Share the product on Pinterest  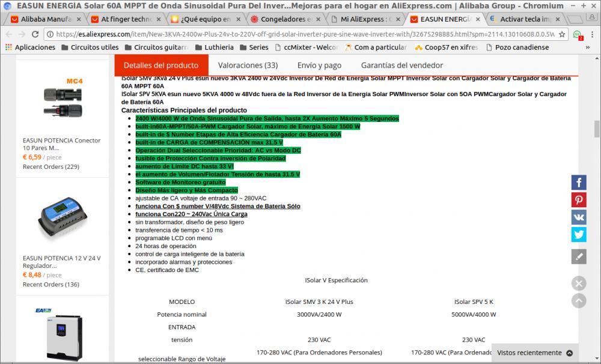579,200
